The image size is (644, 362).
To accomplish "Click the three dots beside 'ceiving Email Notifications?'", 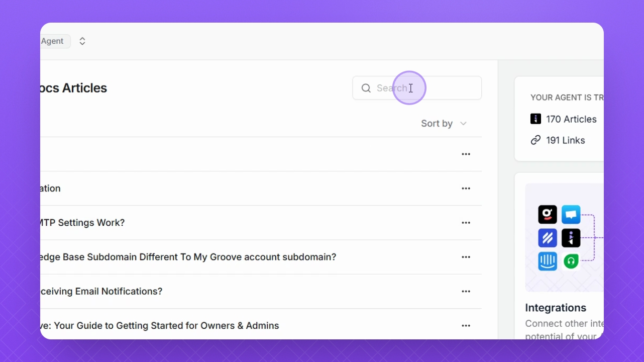I will [x=466, y=291].
